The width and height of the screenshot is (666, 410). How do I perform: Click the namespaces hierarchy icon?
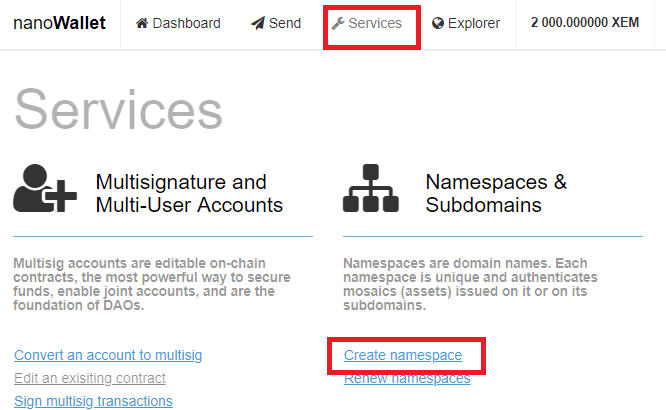(371, 188)
